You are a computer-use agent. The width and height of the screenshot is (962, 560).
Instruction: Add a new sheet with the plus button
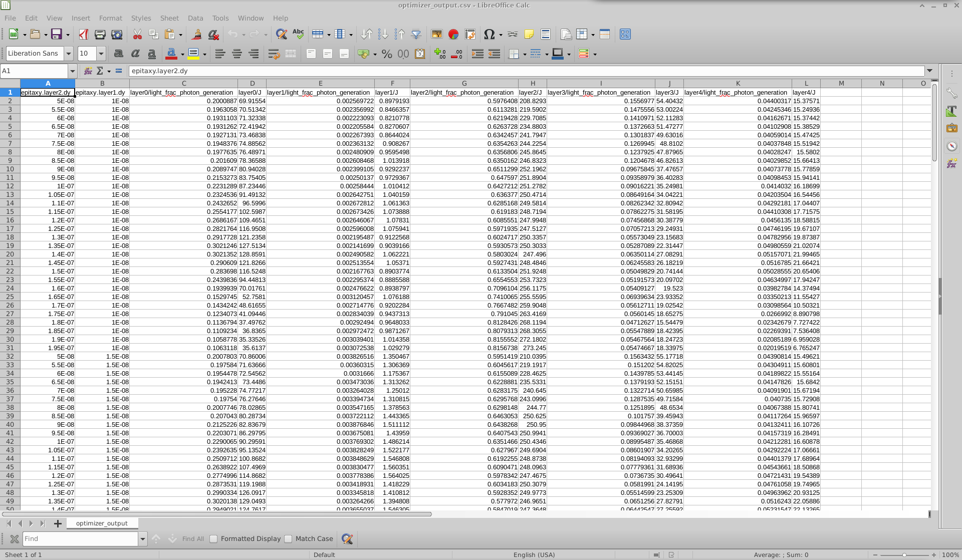pyautogui.click(x=58, y=523)
